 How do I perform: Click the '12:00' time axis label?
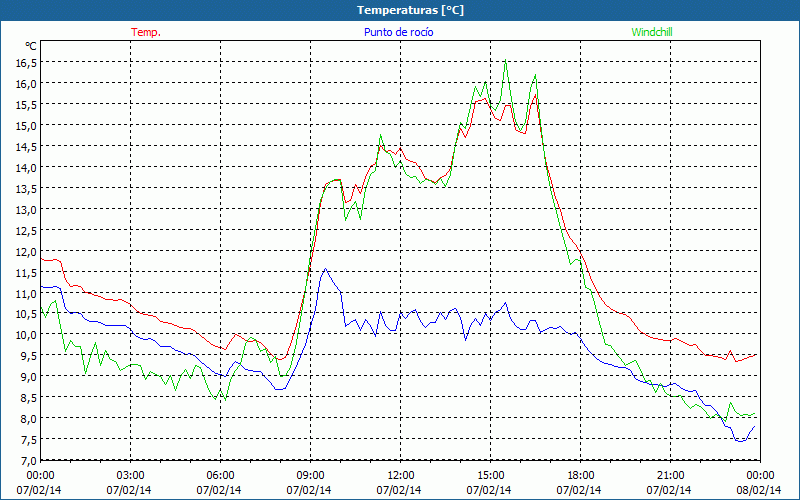tap(401, 475)
